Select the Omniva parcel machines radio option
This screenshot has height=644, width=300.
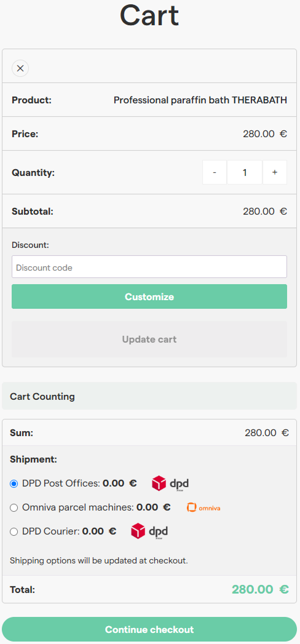point(14,508)
